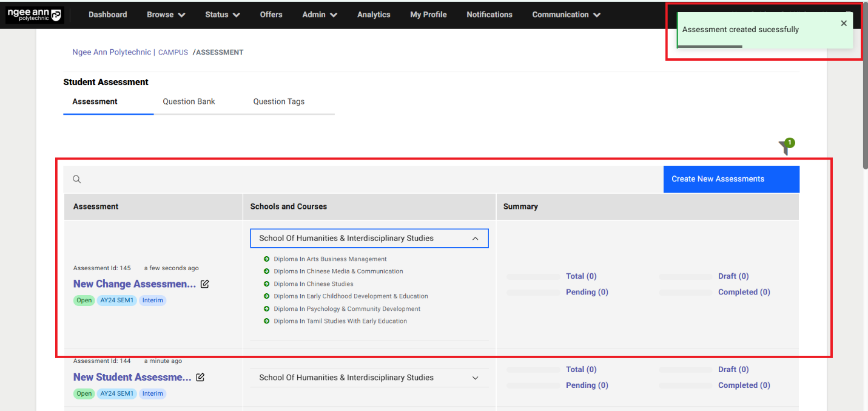868x411 pixels.
Task: Click edit icon beside New Change Assessment
Action: click(x=205, y=284)
